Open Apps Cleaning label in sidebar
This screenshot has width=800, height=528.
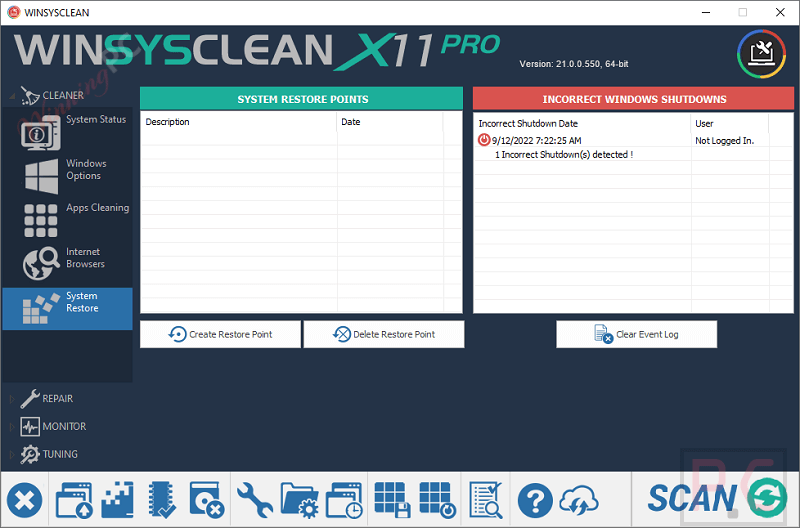(x=97, y=208)
